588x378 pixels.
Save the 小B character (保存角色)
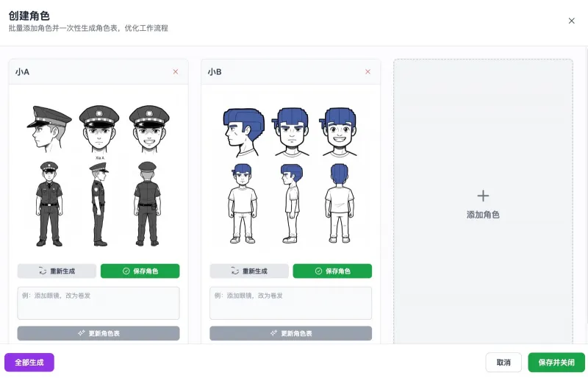(x=332, y=271)
